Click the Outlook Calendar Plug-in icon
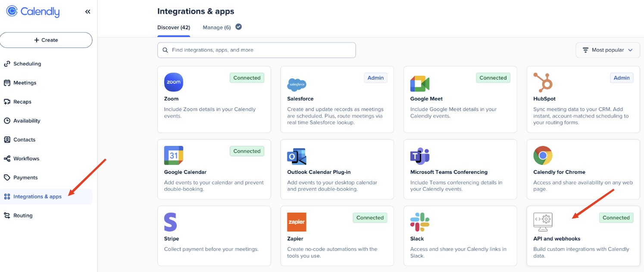The image size is (644, 272). coord(297,156)
